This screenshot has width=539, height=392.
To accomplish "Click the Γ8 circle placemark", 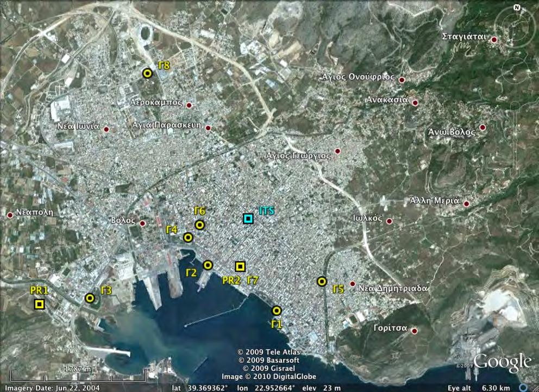I will click(147, 73).
